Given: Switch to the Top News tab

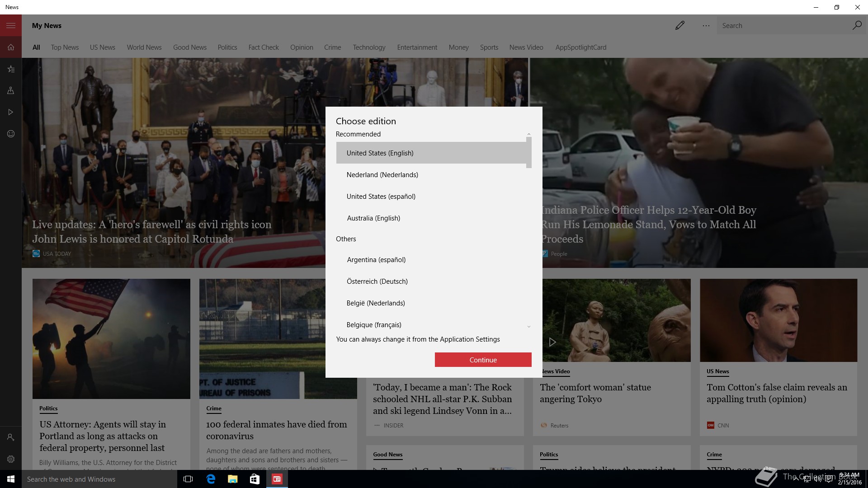Looking at the screenshot, I should click(65, 47).
